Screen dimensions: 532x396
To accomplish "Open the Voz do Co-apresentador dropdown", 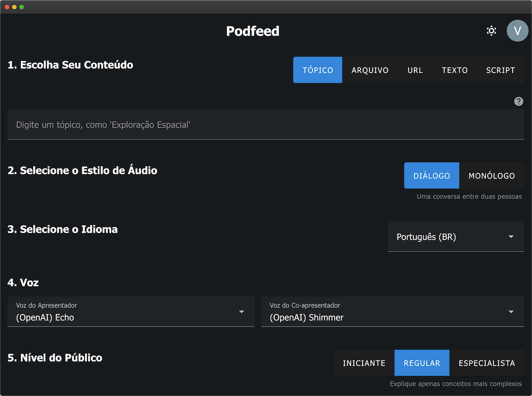I will (x=392, y=312).
